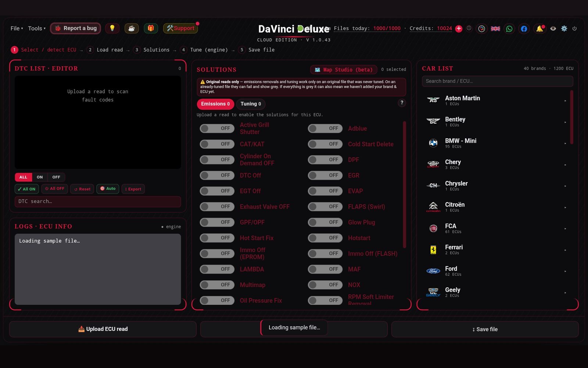Toggle the Cold Start Delete switch
The height and width of the screenshot is (368, 588).
325,144
